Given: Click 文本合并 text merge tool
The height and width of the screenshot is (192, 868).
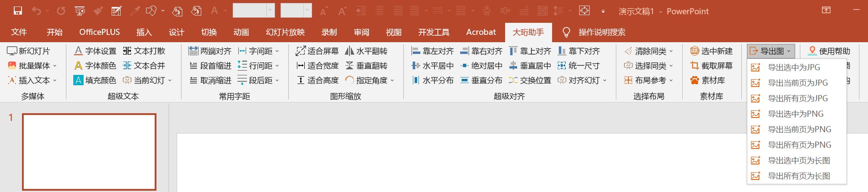Looking at the screenshot, I should [144, 65].
